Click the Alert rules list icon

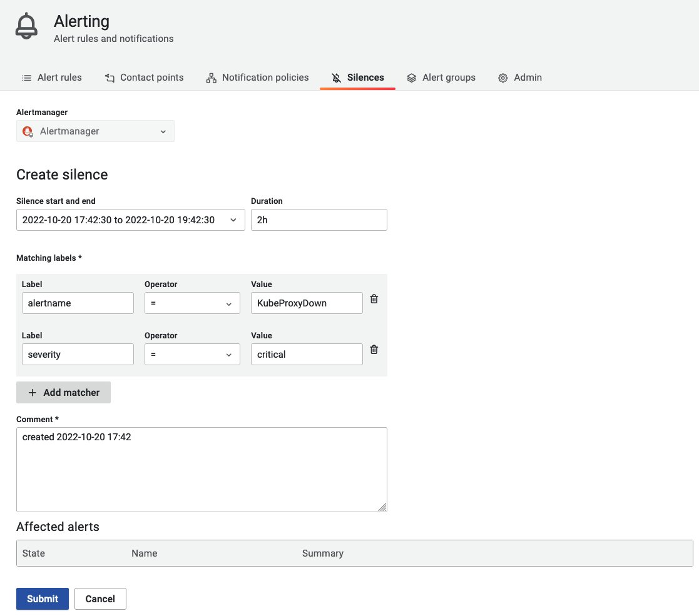(x=25, y=78)
